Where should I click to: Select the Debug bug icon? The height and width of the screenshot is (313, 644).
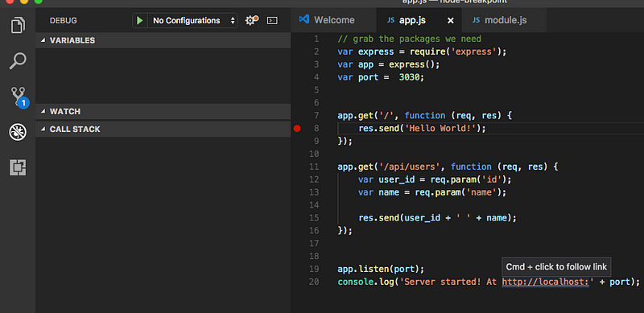pyautogui.click(x=18, y=132)
